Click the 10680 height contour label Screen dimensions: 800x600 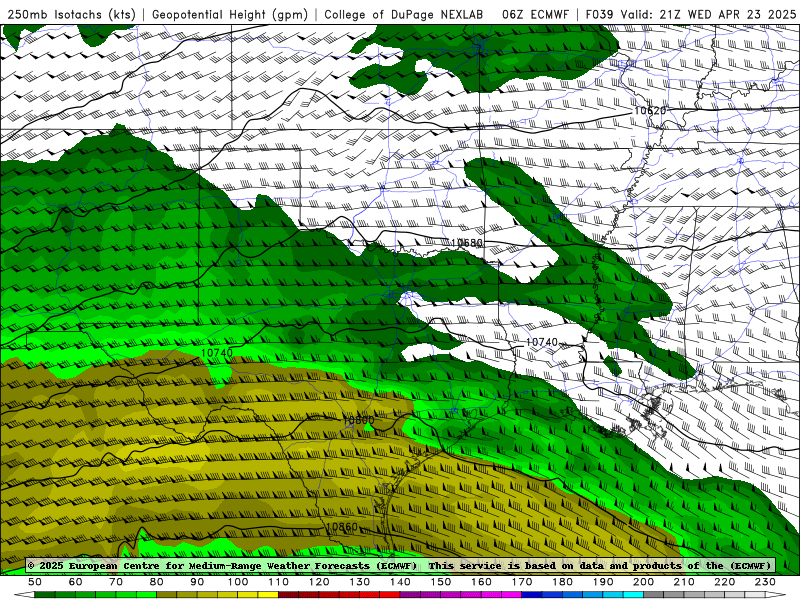[466, 243]
